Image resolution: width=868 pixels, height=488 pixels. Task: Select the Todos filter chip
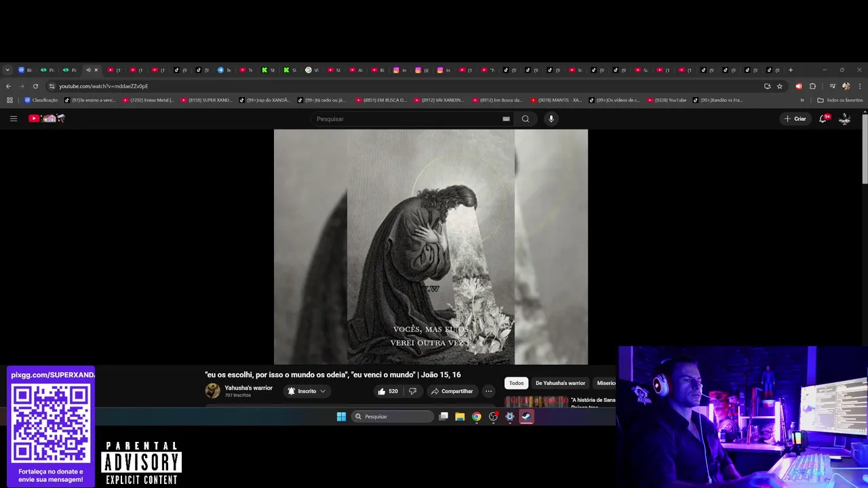coord(517,383)
